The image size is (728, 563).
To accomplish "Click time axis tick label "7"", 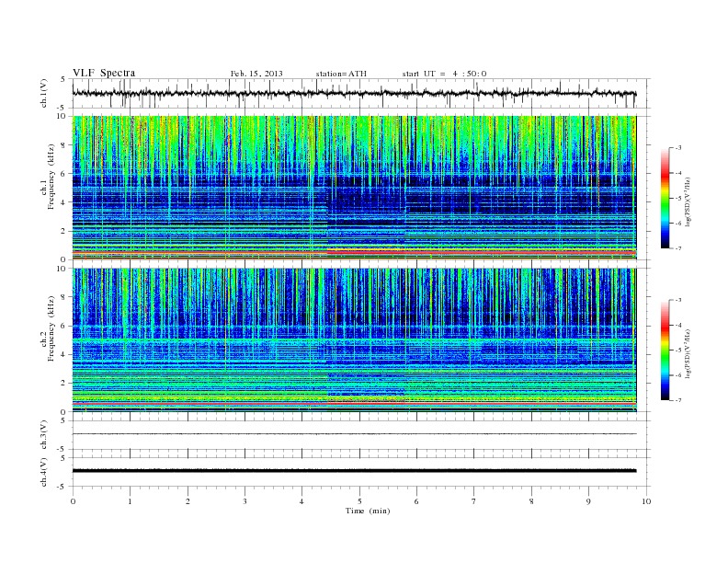I will [x=474, y=501].
